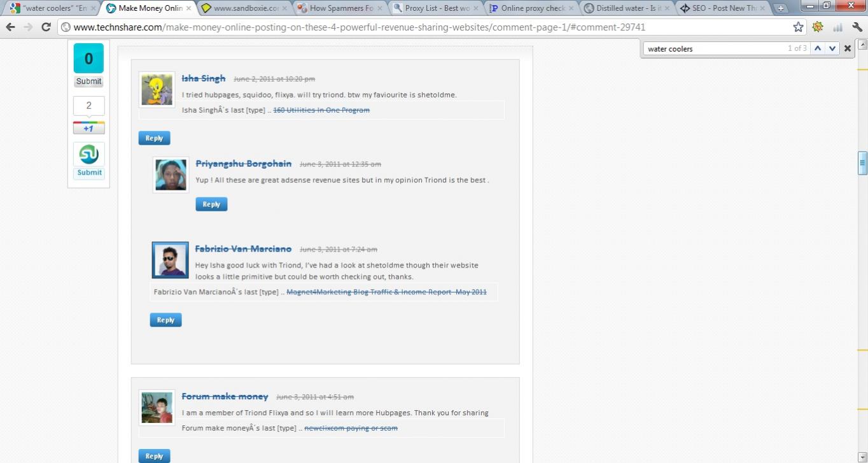
Task: Click the June 3, 2011 at 4:51 am timestamp
Action: coord(315,397)
